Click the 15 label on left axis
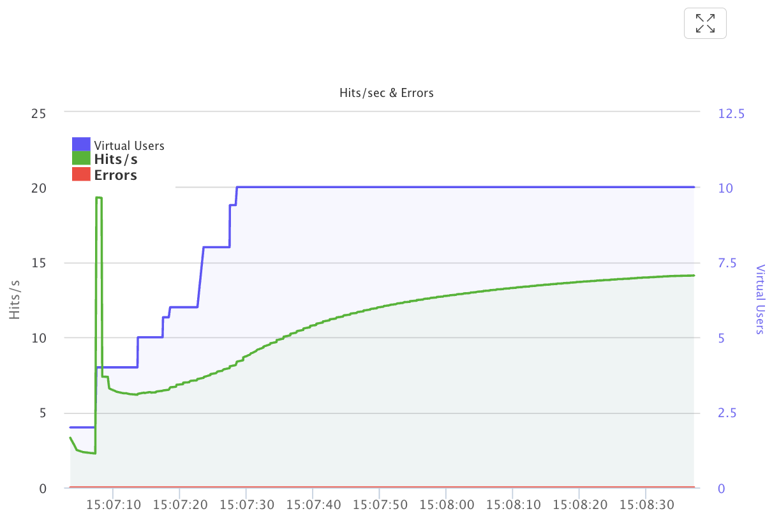772x532 pixels. tap(38, 263)
